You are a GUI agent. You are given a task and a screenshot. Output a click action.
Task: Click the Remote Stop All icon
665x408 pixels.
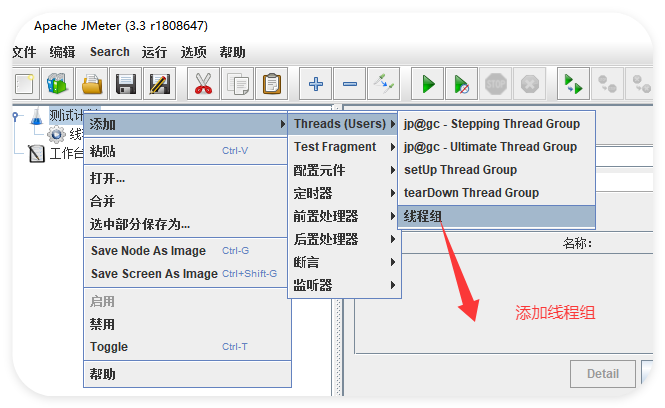(x=607, y=84)
